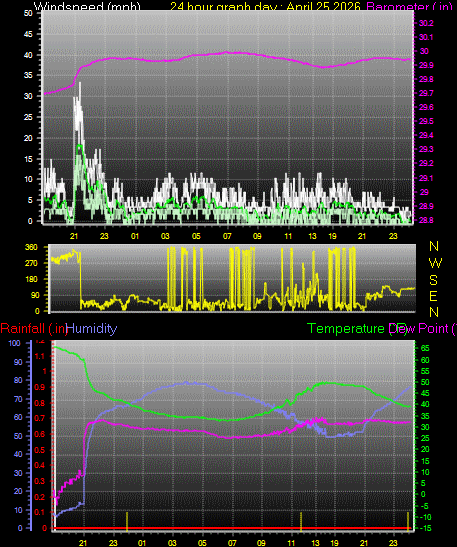Click green temperature axis value 55
Screen dimensions: 457x547
[x=425, y=371]
